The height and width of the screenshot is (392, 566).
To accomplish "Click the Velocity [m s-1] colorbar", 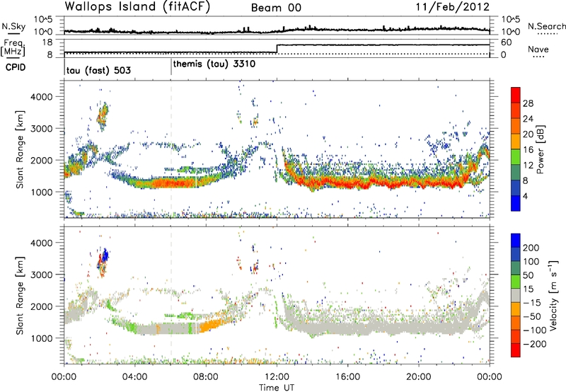I will [x=516, y=295].
